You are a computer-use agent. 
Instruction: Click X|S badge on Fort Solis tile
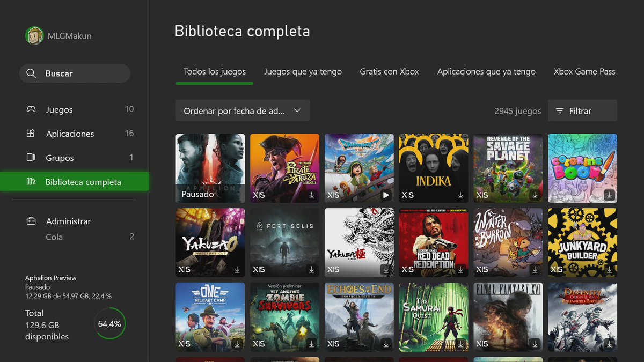pyautogui.click(x=259, y=270)
